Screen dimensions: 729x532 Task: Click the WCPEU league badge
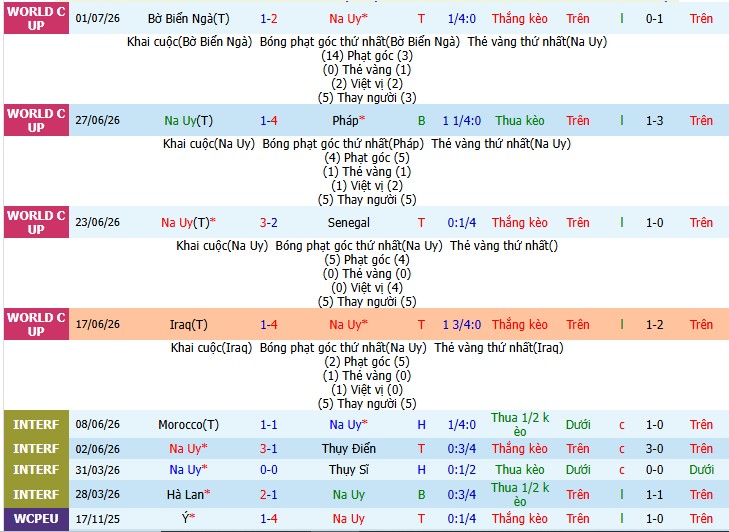pos(36,519)
